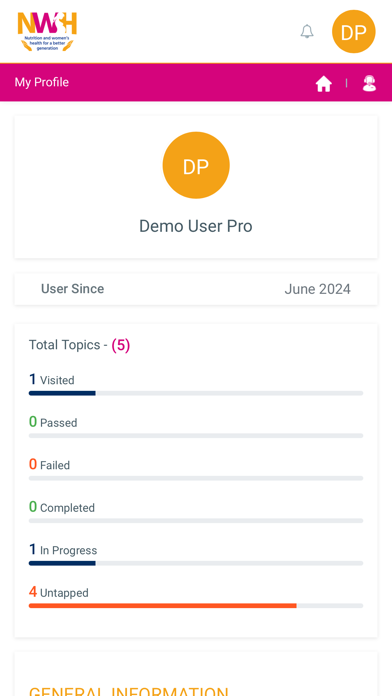Open the notification bell
The height and width of the screenshot is (696, 392).
[307, 32]
